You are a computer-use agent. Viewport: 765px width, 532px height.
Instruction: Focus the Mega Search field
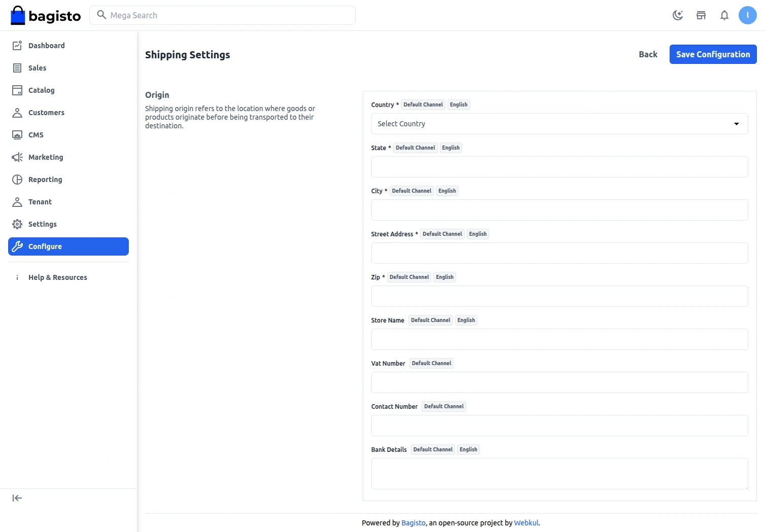[x=222, y=15]
